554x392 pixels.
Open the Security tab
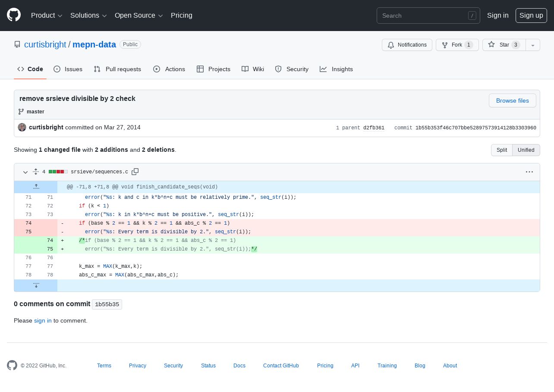click(292, 69)
